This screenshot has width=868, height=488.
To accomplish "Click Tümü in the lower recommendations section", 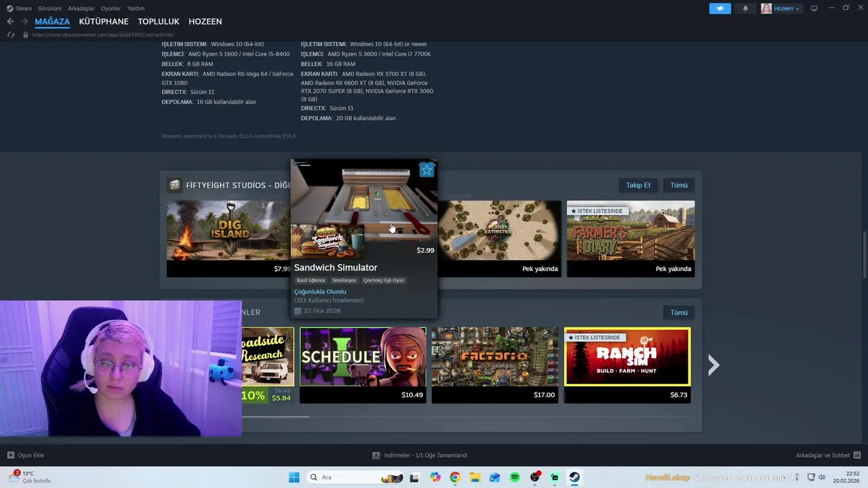I will pyautogui.click(x=679, y=312).
